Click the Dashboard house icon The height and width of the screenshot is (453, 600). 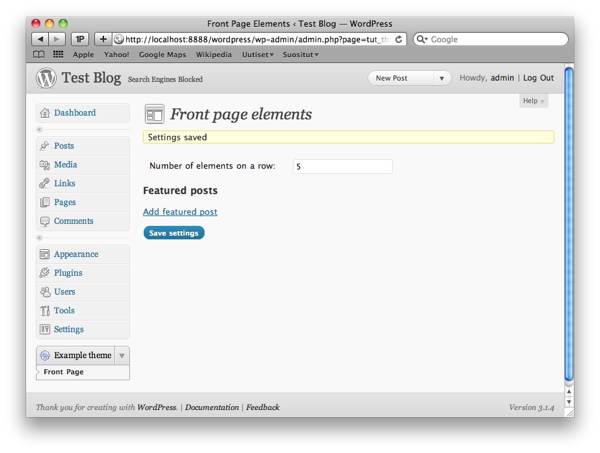pos(45,113)
